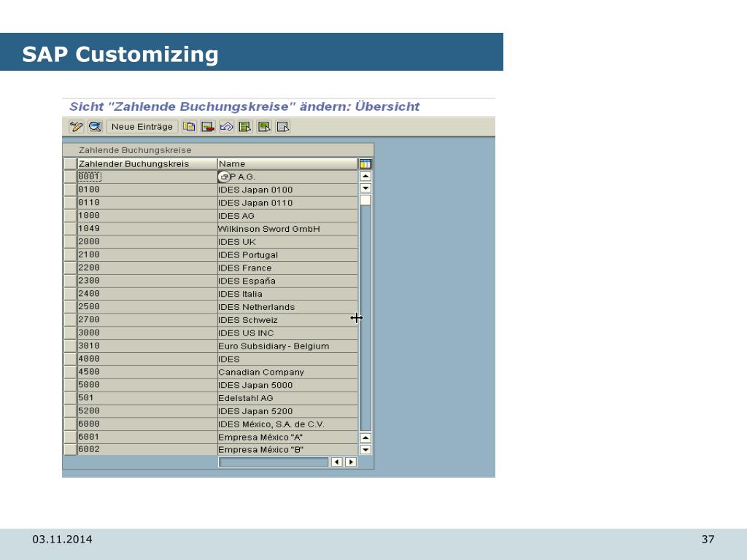Click the name cell IDES Japan 5200
The image size is (747, 560).
tap(287, 411)
